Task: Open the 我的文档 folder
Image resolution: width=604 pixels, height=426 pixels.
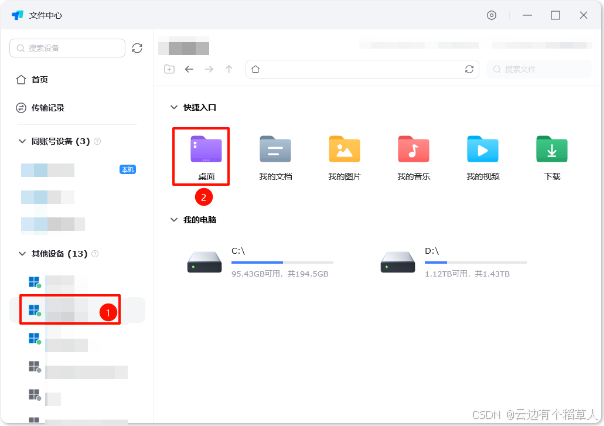Action: click(x=275, y=157)
